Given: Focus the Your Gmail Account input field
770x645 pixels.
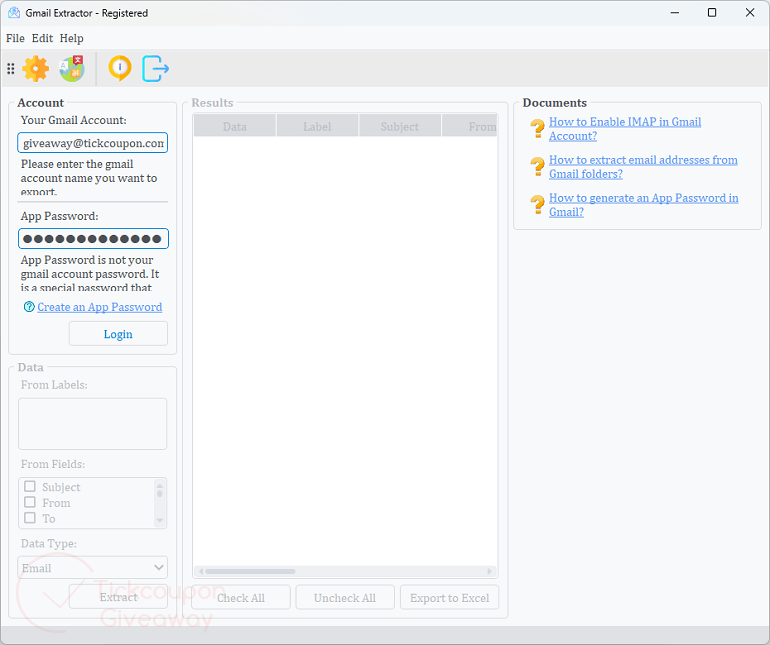Looking at the screenshot, I should tap(93, 143).
